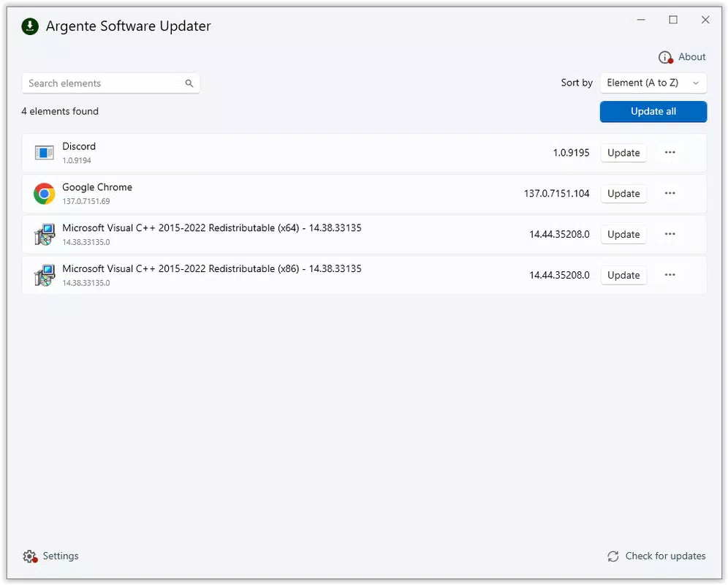Click the Argente Software Updater title text

(128, 26)
